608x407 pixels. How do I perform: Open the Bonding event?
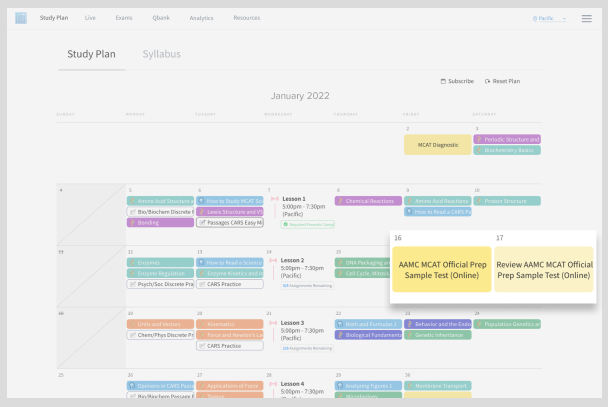[x=160, y=222]
